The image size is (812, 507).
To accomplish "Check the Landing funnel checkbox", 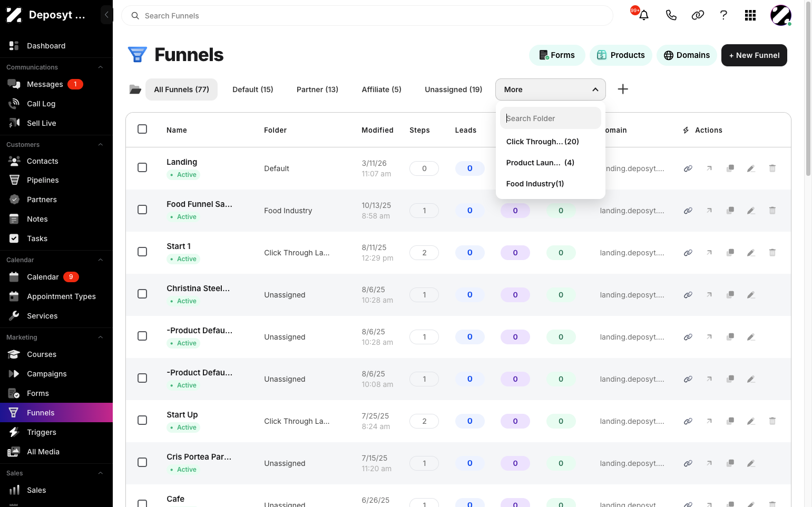I will [x=142, y=167].
